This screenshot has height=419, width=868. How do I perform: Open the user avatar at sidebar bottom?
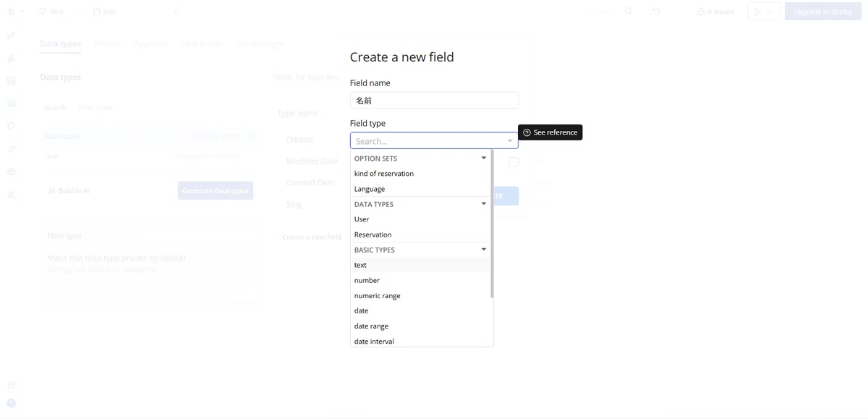point(11,403)
